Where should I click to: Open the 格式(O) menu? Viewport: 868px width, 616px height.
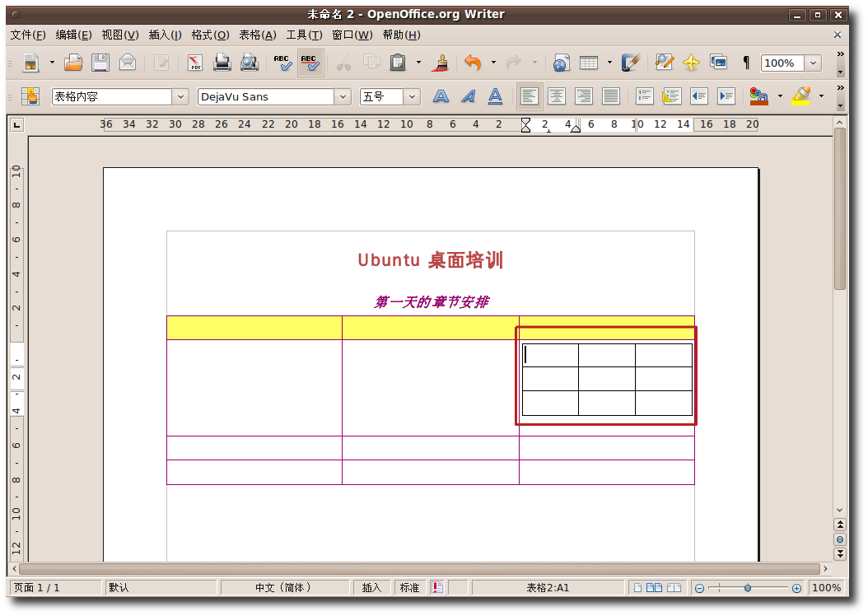210,35
